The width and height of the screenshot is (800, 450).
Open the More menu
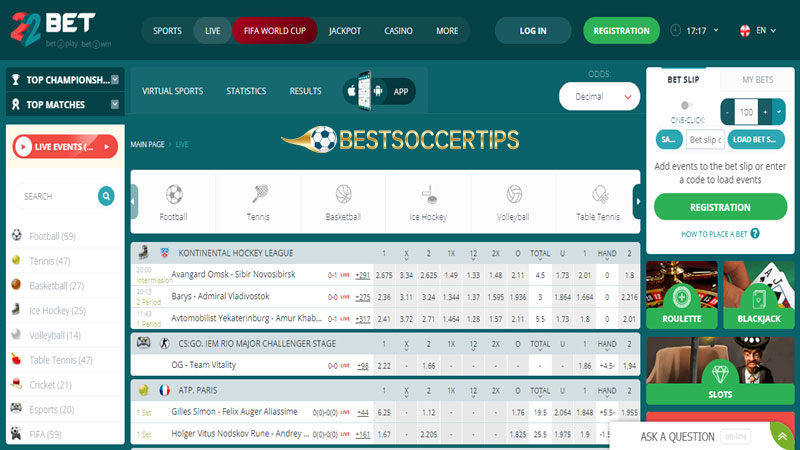pyautogui.click(x=447, y=31)
